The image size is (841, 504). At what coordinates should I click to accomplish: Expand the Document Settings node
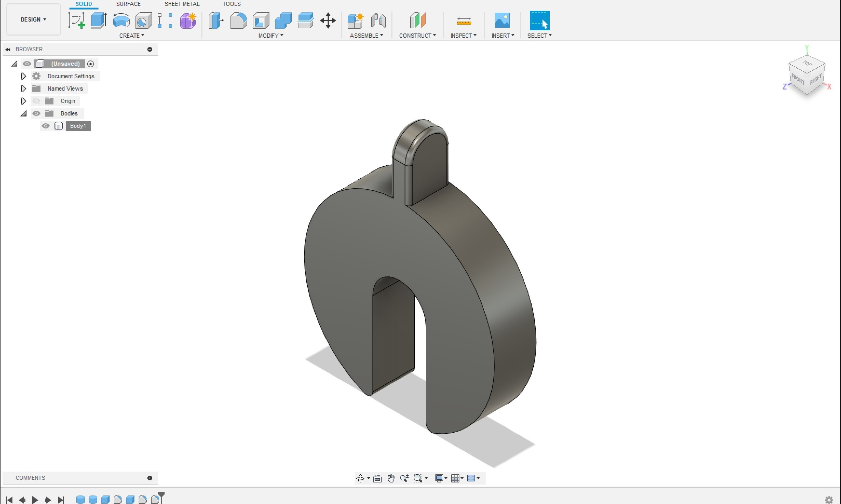click(x=23, y=76)
